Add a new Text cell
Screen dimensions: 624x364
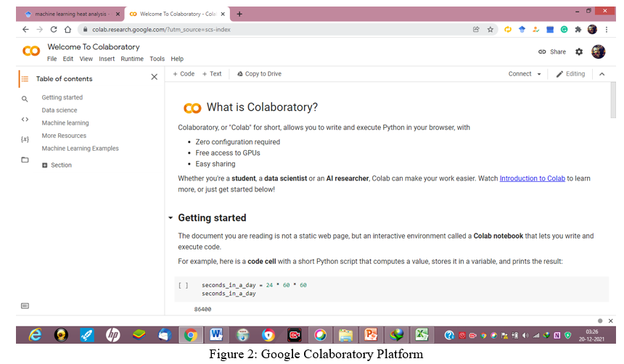[212, 74]
